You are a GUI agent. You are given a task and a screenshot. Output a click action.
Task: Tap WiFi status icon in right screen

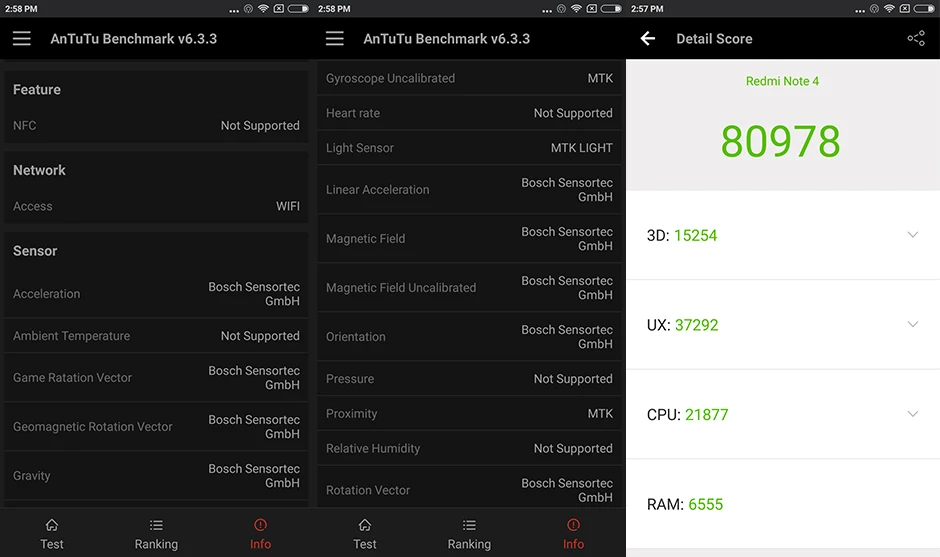(889, 8)
